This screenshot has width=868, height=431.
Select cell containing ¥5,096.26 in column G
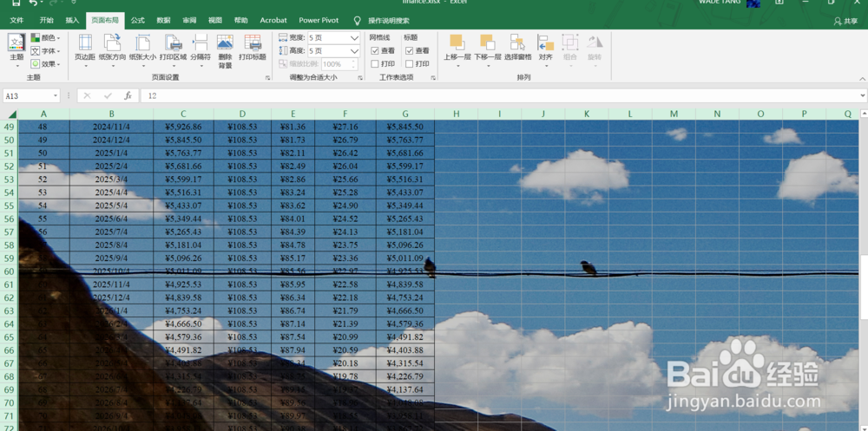point(405,245)
